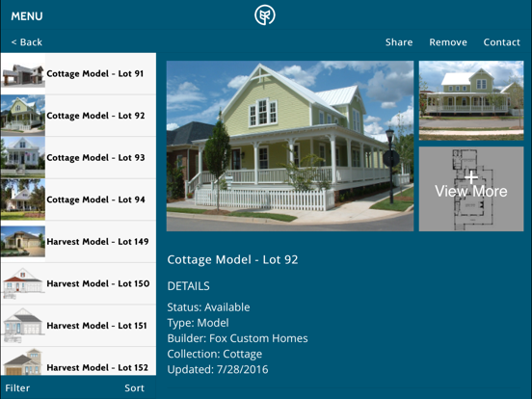Click the Collection: Cottage text
This screenshot has width=532, height=399.
[x=214, y=354]
